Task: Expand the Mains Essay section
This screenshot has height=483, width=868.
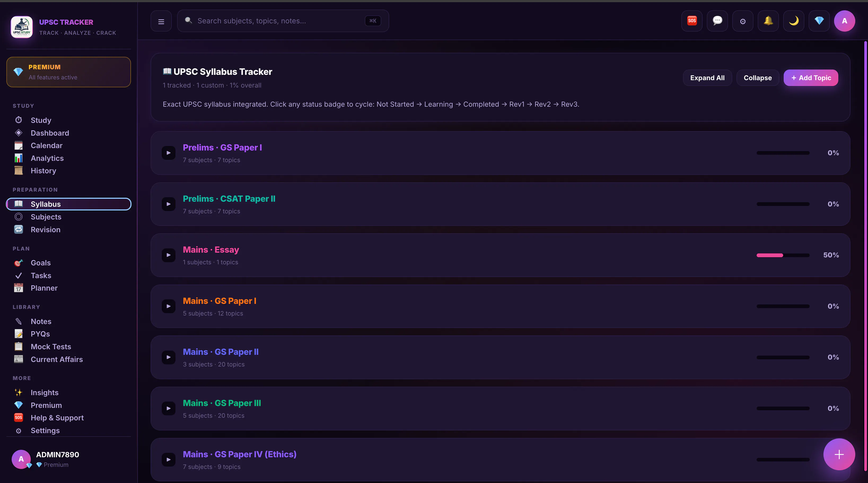Action: [168, 255]
